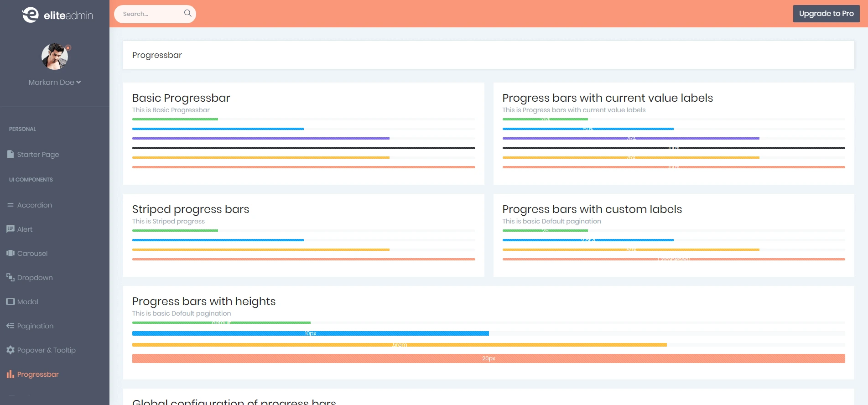
Task: Click Progress bars with current value labels heading
Action: point(608,98)
